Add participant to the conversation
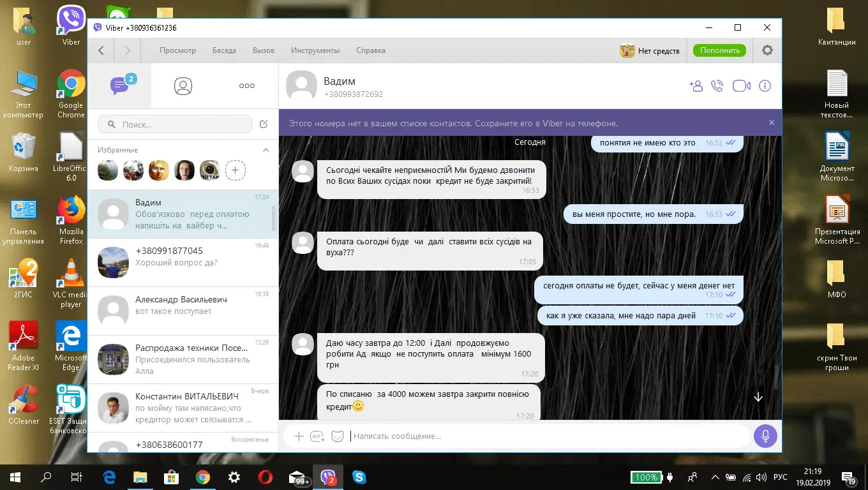Image resolution: width=868 pixels, height=490 pixels. [x=696, y=86]
